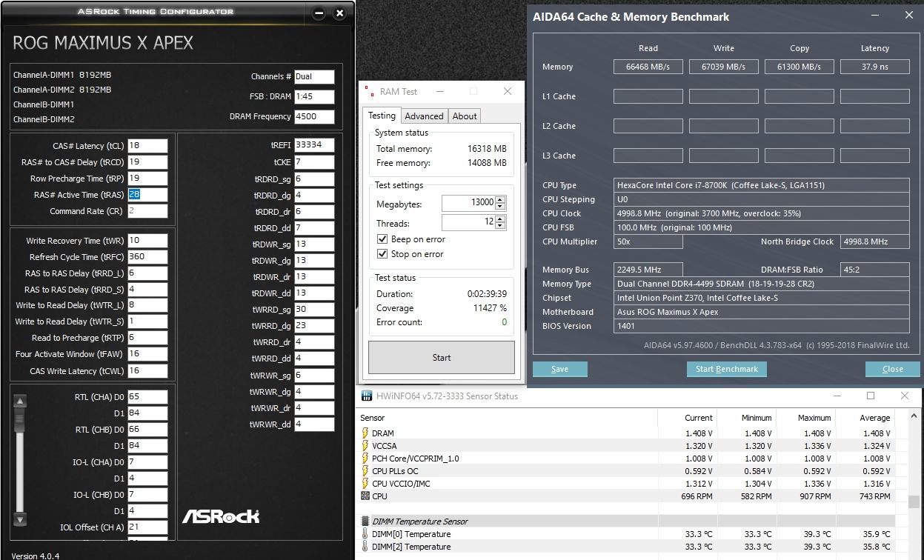924x560 pixels.
Task: Click the DRAM Frequency field
Action: 314,116
